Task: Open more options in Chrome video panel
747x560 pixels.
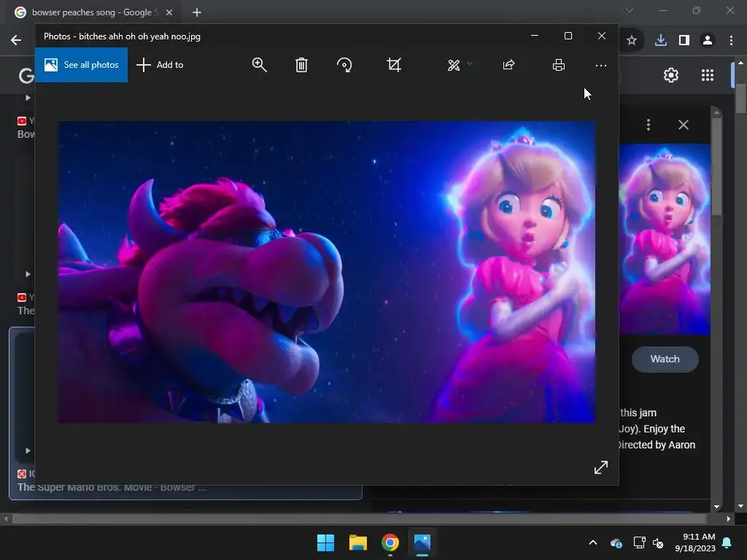Action: tap(649, 125)
